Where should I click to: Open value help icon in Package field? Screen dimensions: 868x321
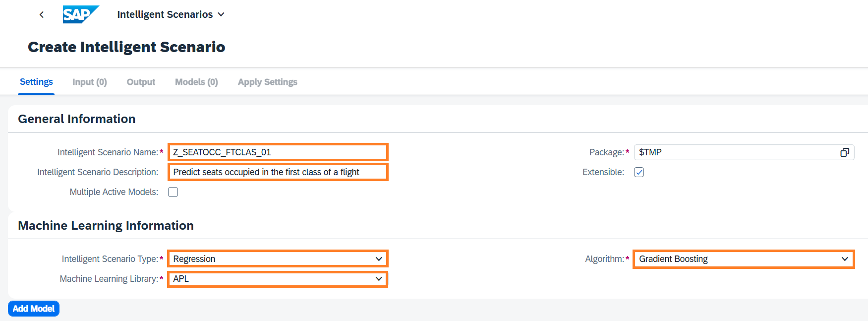845,152
